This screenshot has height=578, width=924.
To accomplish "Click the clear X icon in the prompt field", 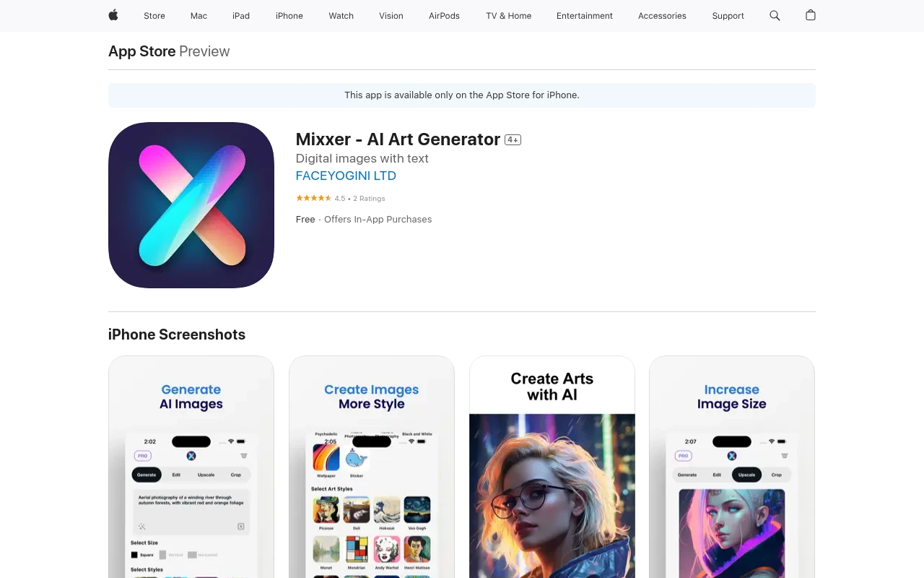I will (241, 526).
